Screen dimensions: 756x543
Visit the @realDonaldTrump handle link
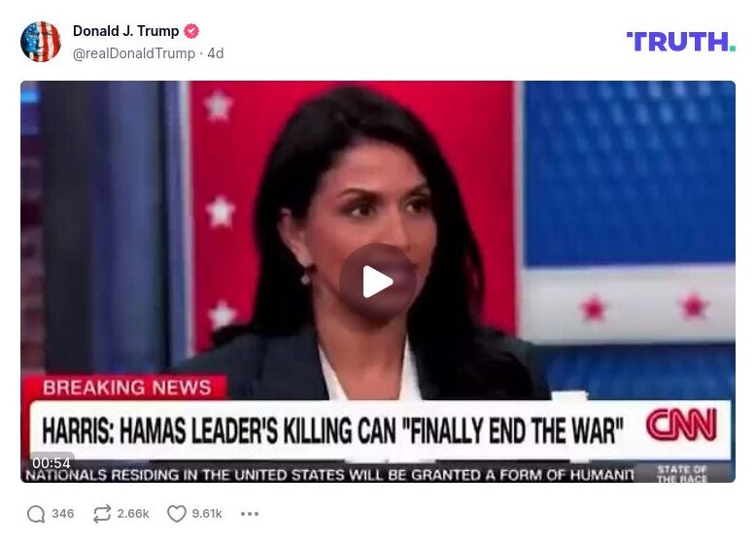[x=134, y=53]
